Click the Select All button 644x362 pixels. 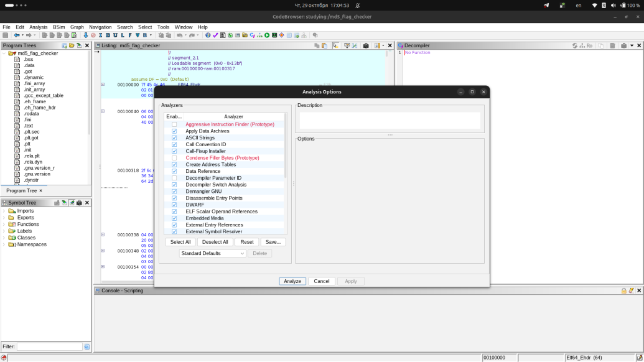pos(180,242)
